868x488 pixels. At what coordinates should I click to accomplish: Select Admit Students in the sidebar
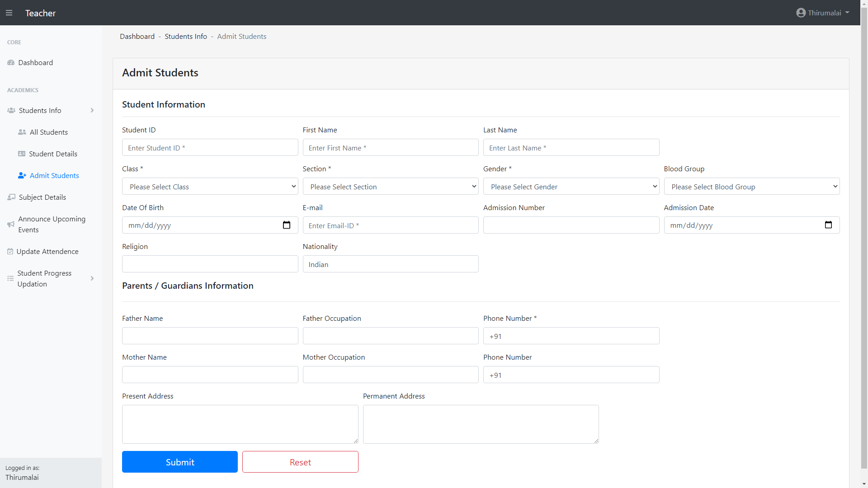point(54,175)
